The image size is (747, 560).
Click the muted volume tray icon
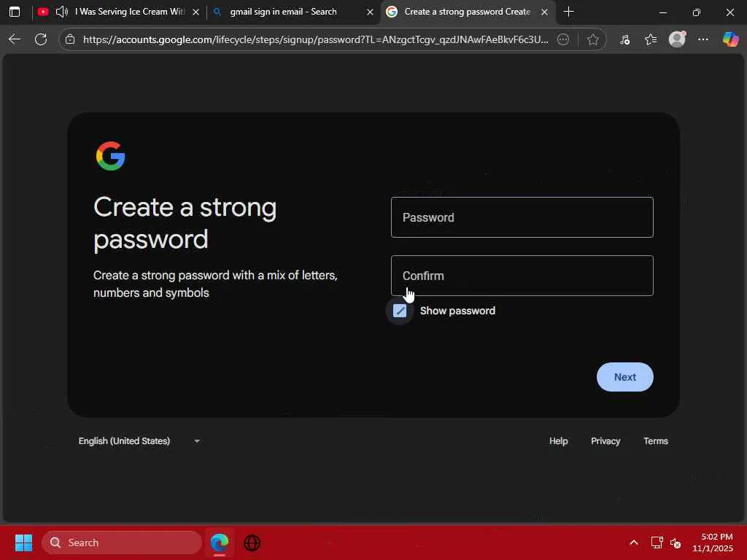tap(676, 542)
